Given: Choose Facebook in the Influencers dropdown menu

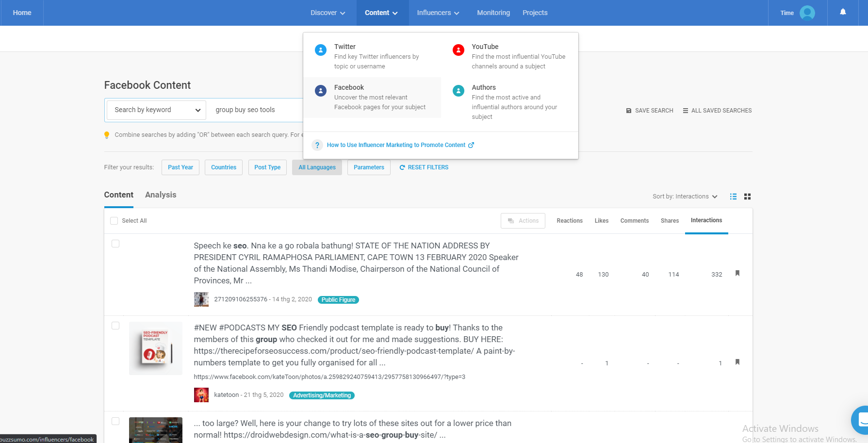Looking at the screenshot, I should point(372,97).
